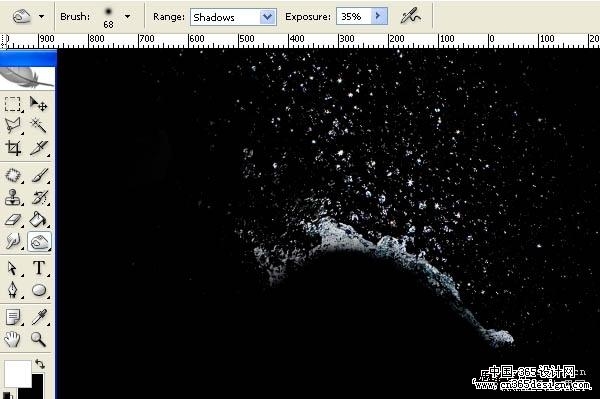Select the Crop tool
600x399 pixels.
coord(13,148)
